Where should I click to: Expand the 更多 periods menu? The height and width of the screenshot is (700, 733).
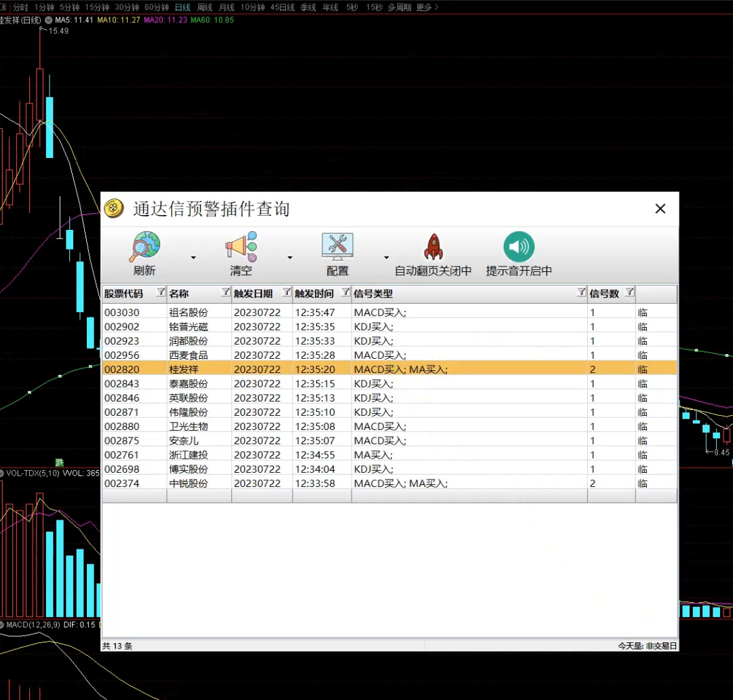click(x=428, y=7)
